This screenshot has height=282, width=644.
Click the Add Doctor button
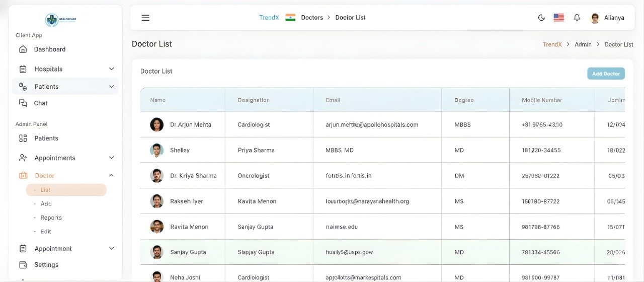point(606,74)
